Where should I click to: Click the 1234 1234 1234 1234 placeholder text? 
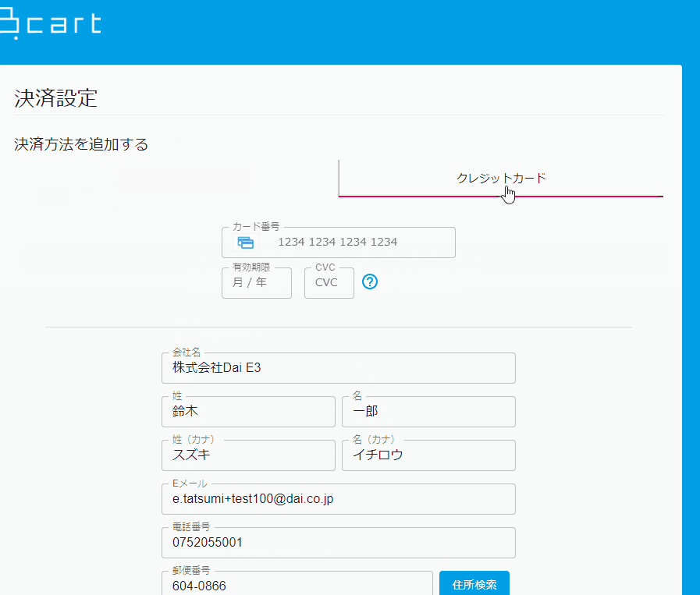click(337, 243)
